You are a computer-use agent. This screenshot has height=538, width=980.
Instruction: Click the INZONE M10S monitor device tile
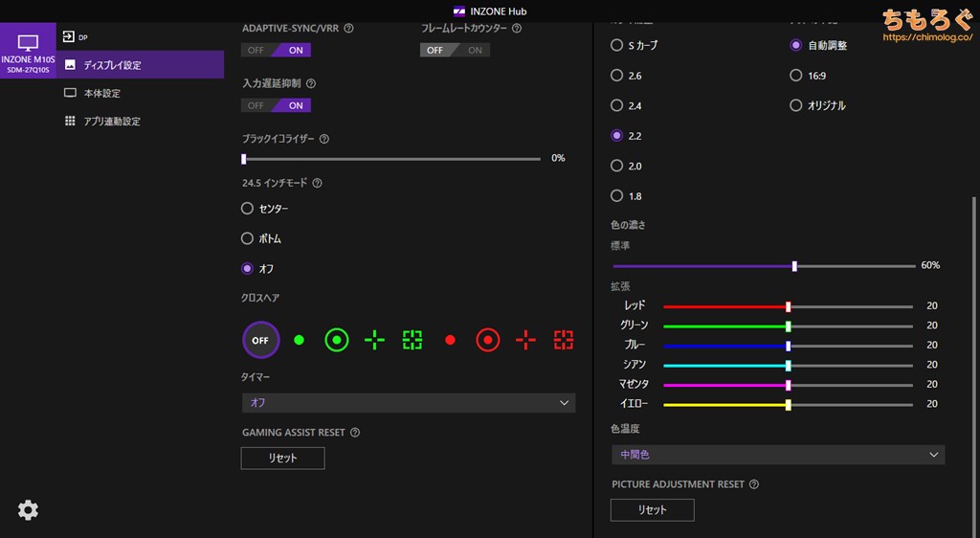point(28,50)
